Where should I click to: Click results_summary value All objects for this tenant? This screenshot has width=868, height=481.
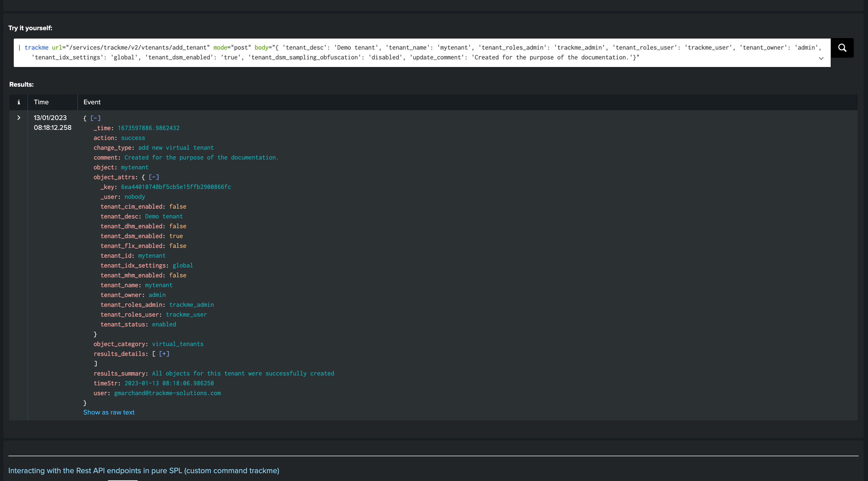pos(243,374)
